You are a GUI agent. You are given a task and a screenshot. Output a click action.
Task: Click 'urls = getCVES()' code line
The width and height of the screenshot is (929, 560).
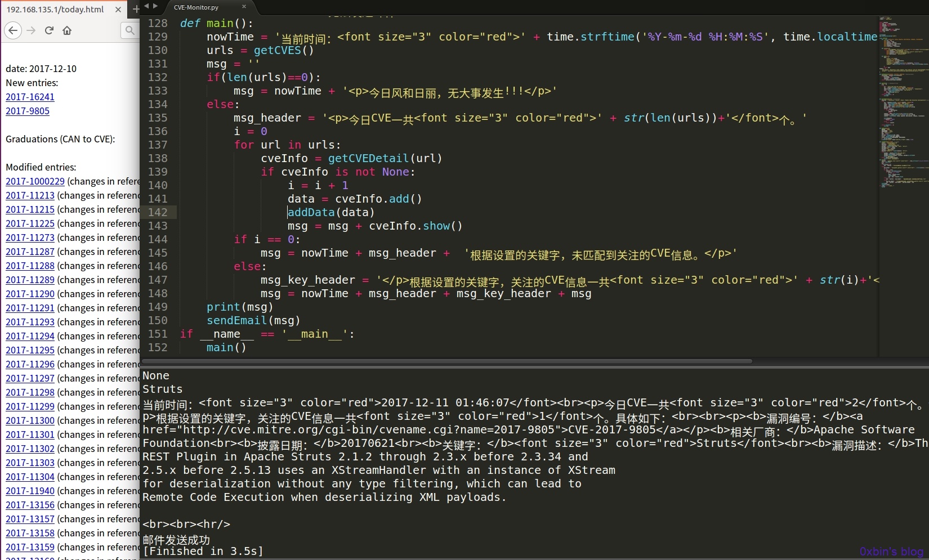[260, 50]
